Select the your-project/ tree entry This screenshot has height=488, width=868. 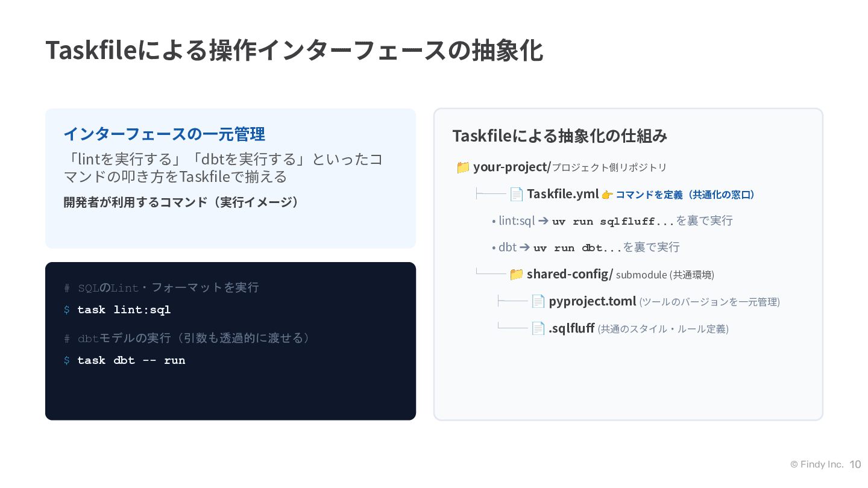click(562, 167)
